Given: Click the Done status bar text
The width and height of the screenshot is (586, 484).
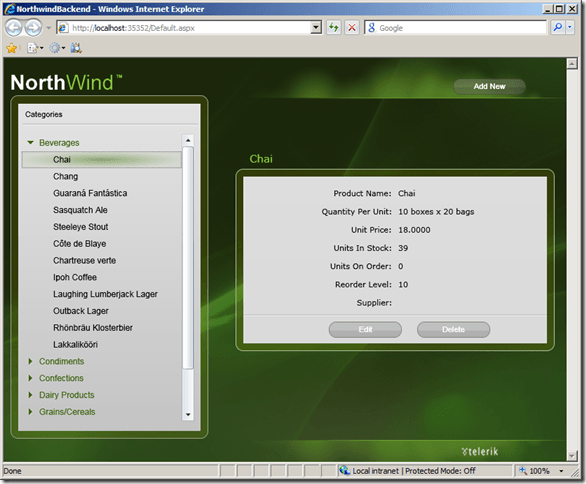Looking at the screenshot, I should click(x=12, y=471).
